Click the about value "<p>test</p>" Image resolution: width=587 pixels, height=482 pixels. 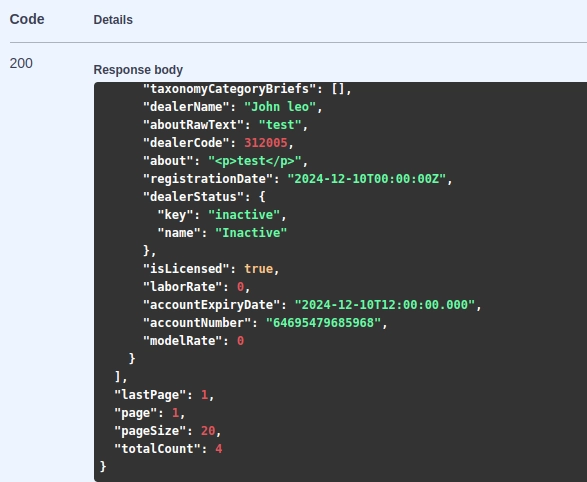255,161
